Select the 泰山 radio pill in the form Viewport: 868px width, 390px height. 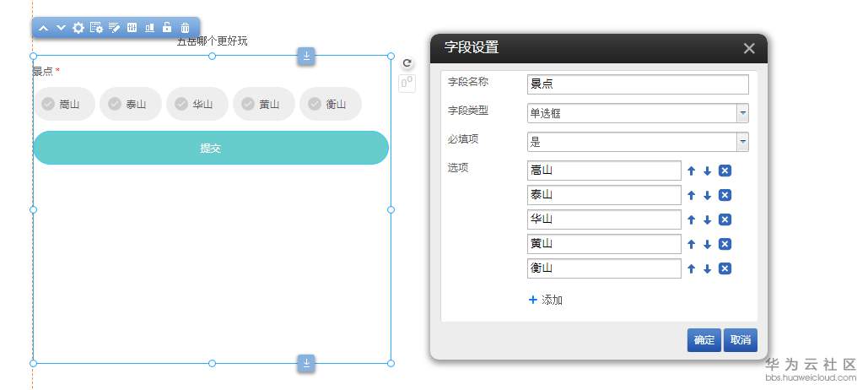click(131, 104)
